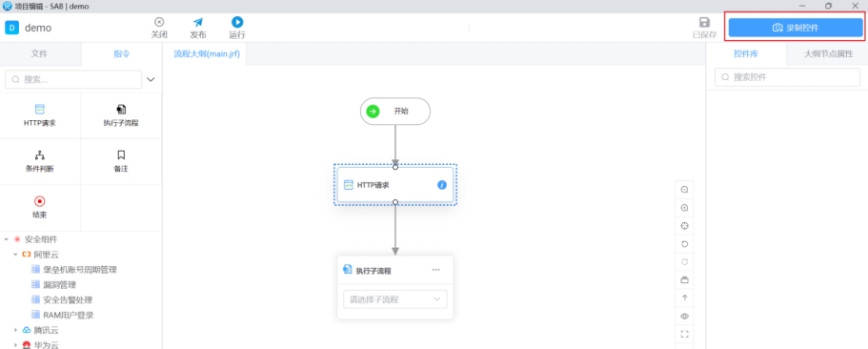This screenshot has height=349, width=868.
Task: Open the 控件库 tab
Action: point(746,53)
